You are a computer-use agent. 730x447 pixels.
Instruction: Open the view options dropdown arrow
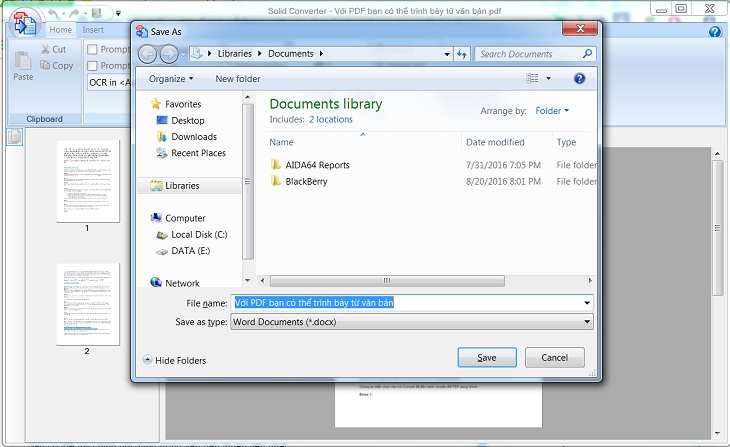click(x=548, y=78)
